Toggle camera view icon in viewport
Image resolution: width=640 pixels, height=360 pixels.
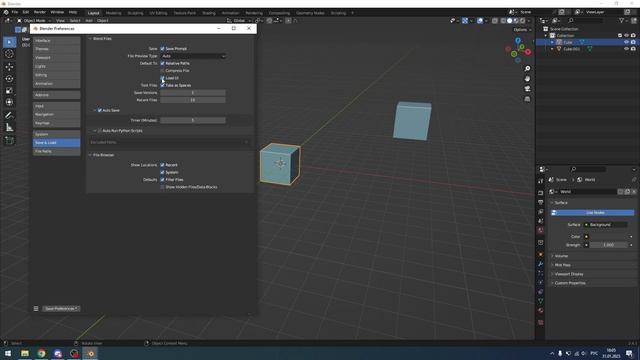527,89
